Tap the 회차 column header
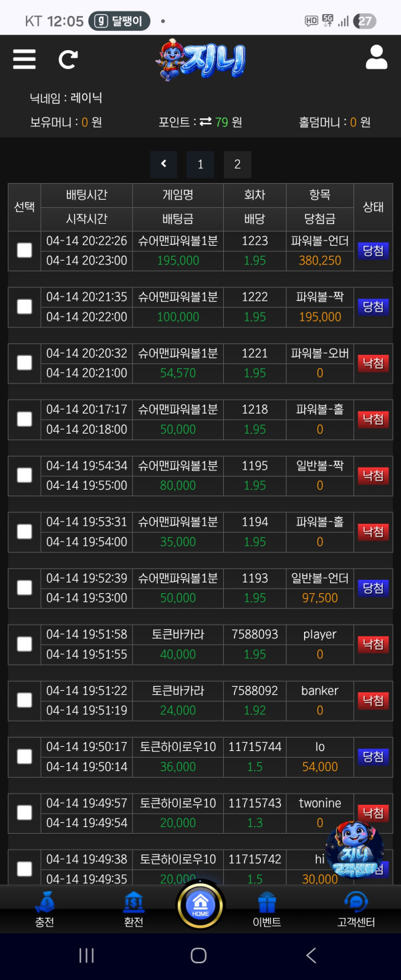The width and height of the screenshot is (401, 980). [255, 195]
